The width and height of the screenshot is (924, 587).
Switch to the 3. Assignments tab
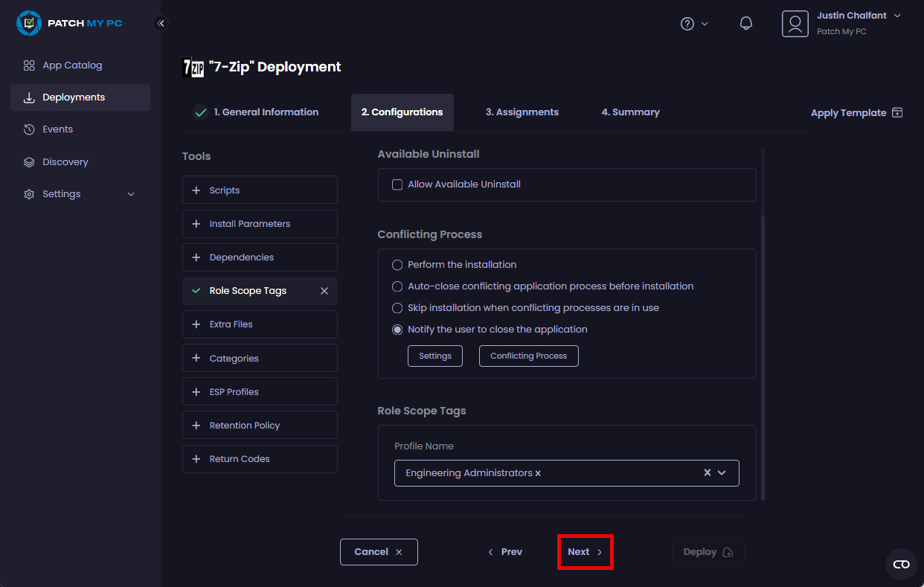point(522,112)
